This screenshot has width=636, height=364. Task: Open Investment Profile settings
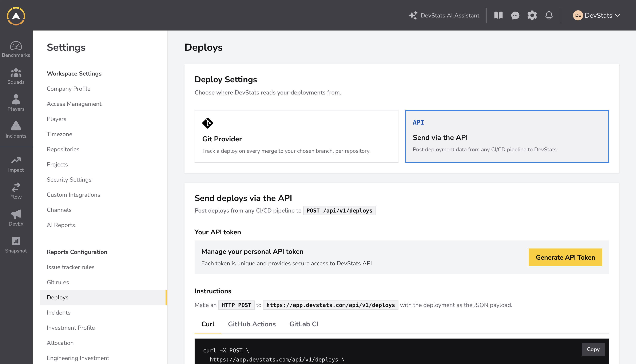click(x=71, y=328)
